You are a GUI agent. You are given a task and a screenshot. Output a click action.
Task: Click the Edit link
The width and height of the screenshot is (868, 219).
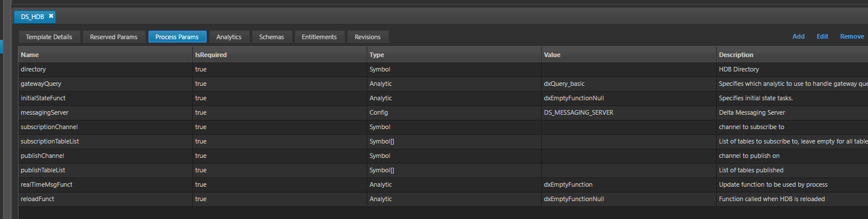point(822,36)
